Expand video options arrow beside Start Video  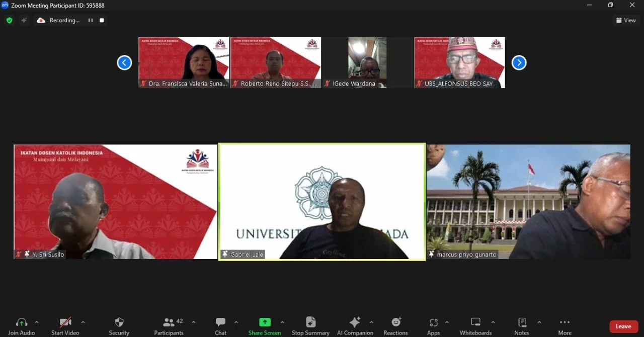[x=83, y=322]
